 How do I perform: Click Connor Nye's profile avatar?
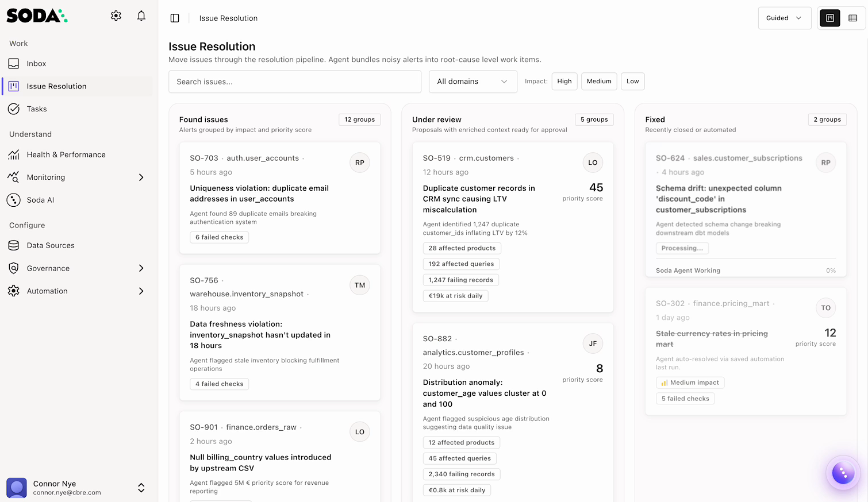click(17, 488)
